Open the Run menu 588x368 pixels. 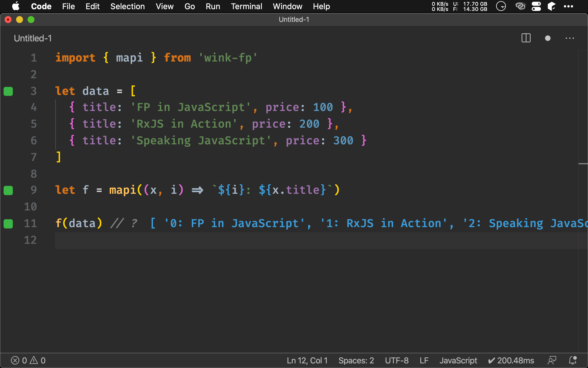[213, 6]
